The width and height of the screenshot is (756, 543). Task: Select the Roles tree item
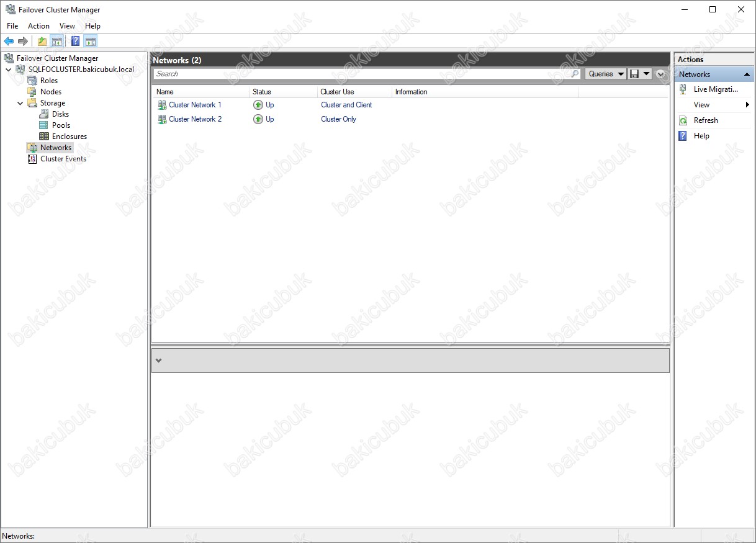(x=49, y=81)
